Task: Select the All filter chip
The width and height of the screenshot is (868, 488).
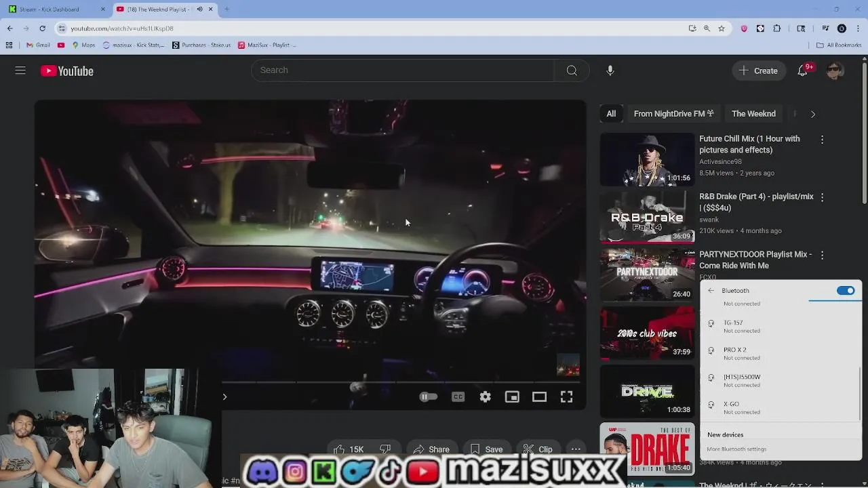Action: tap(611, 114)
